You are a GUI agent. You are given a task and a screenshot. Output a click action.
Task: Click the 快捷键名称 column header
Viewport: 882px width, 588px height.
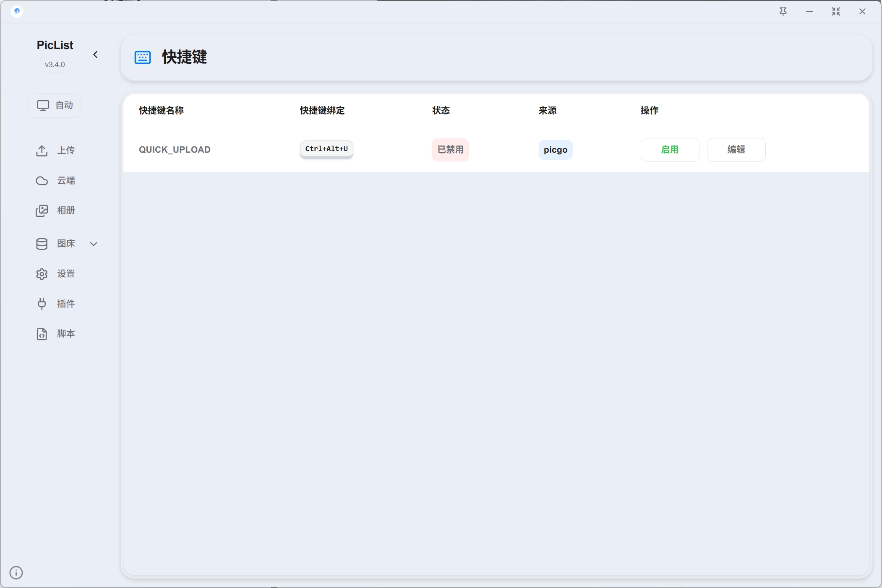[x=162, y=110]
